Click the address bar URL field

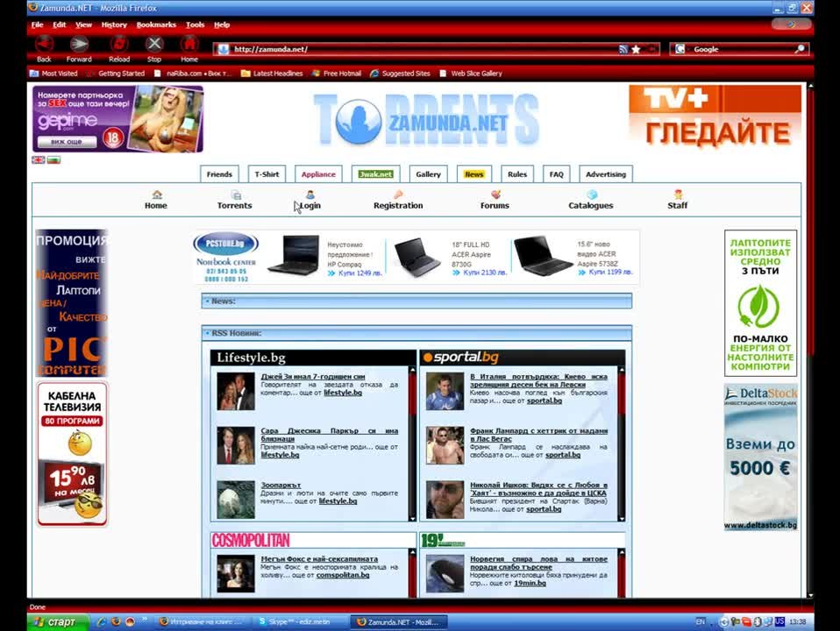[424, 49]
